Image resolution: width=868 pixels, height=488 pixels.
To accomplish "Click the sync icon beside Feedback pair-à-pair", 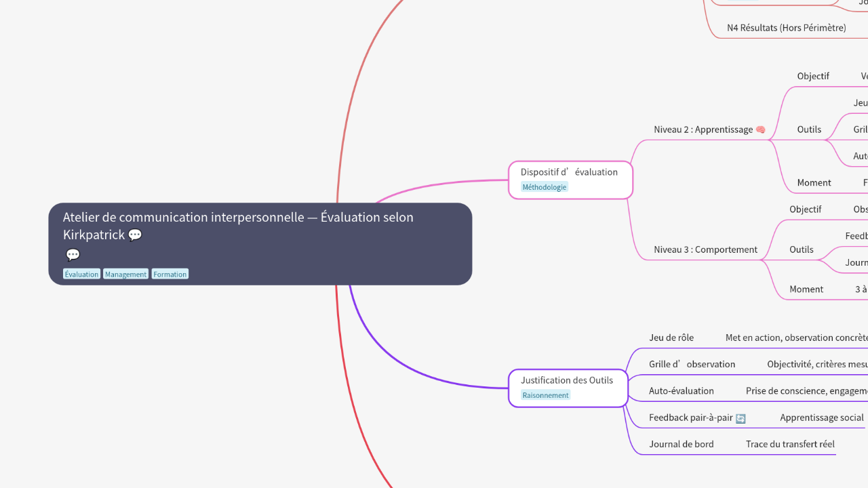I will tap(741, 418).
